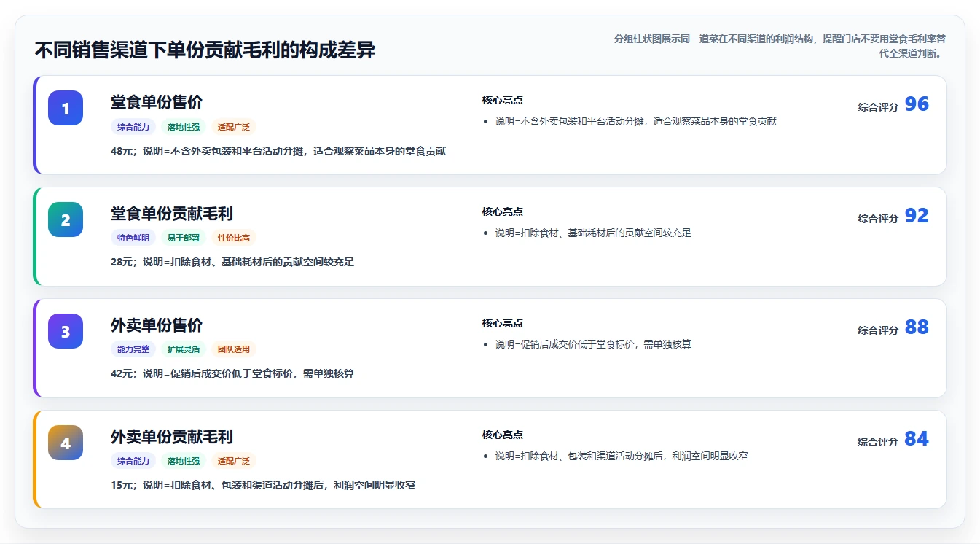Click 综合评分 label beside score 92
Viewport: 980px width, 544px height.
pos(878,219)
